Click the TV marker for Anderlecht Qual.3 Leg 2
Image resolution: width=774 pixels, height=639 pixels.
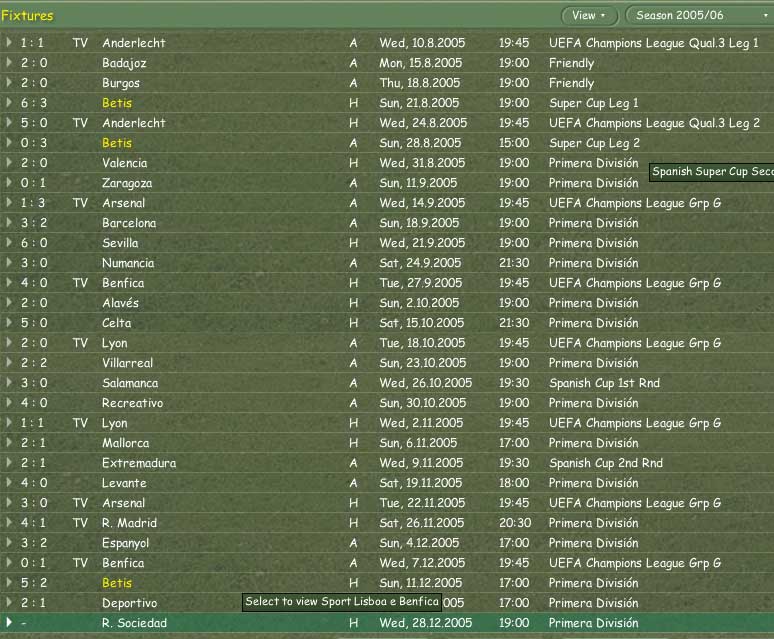[x=80, y=123]
